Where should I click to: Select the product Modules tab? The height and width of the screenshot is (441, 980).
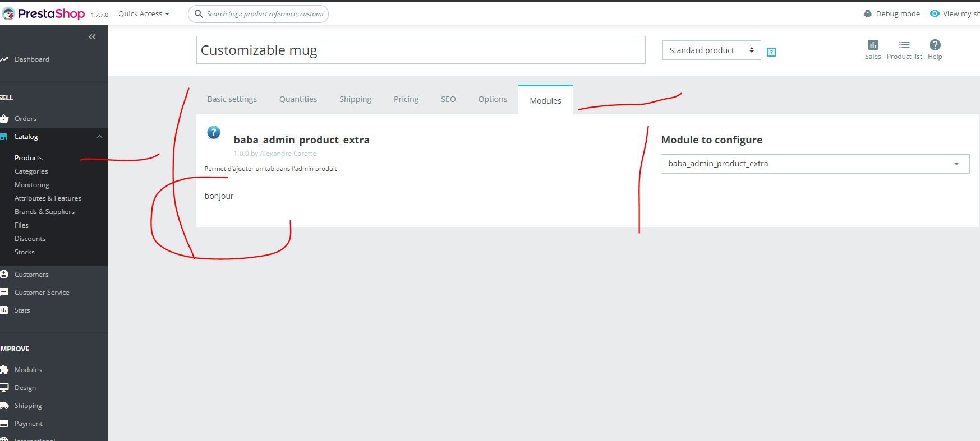point(545,101)
